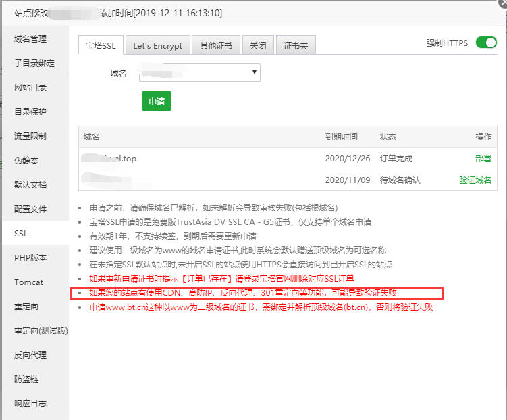This screenshot has height=420, width=507.
Task: Click the 部署 link for completed order
Action: [x=483, y=159]
